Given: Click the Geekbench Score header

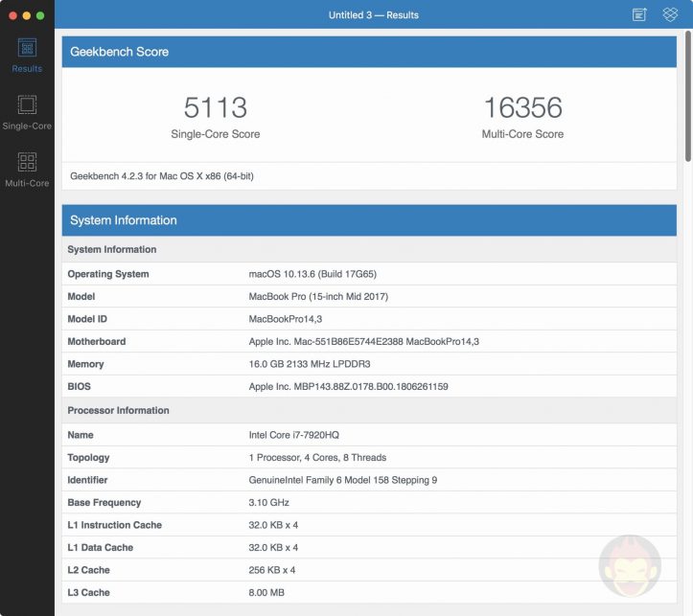Looking at the screenshot, I should coord(369,52).
